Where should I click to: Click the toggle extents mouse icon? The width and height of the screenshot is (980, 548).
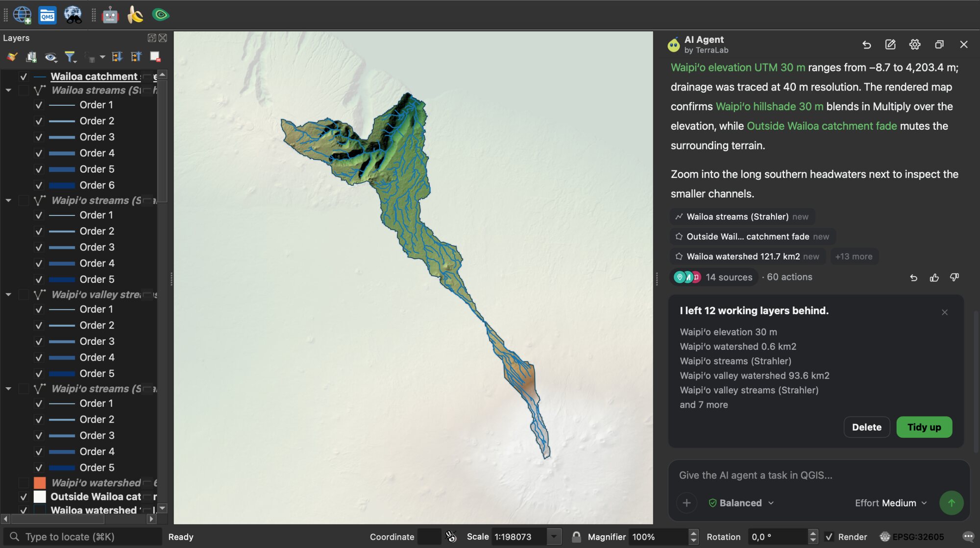click(451, 537)
